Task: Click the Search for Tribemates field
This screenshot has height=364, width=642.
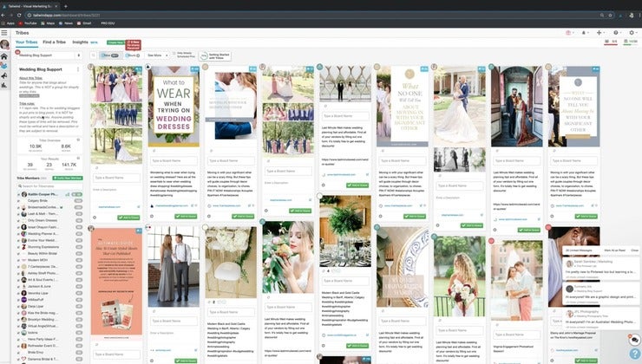Action: 49,186
